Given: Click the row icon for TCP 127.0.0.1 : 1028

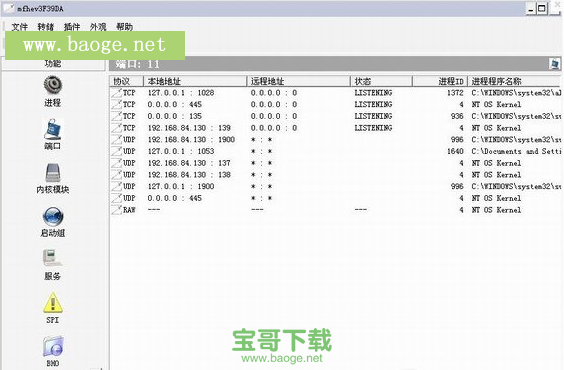Looking at the screenshot, I should pyautogui.click(x=117, y=93).
